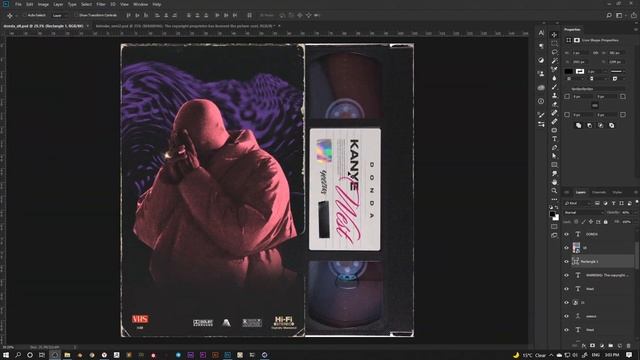
Task: Open File Explorer from the taskbar
Action: point(67,355)
